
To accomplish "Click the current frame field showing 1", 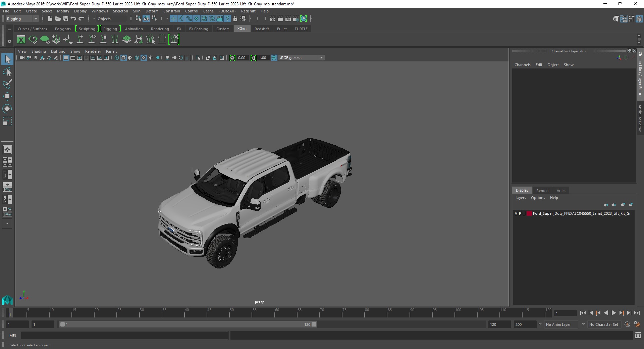I will [566, 313].
